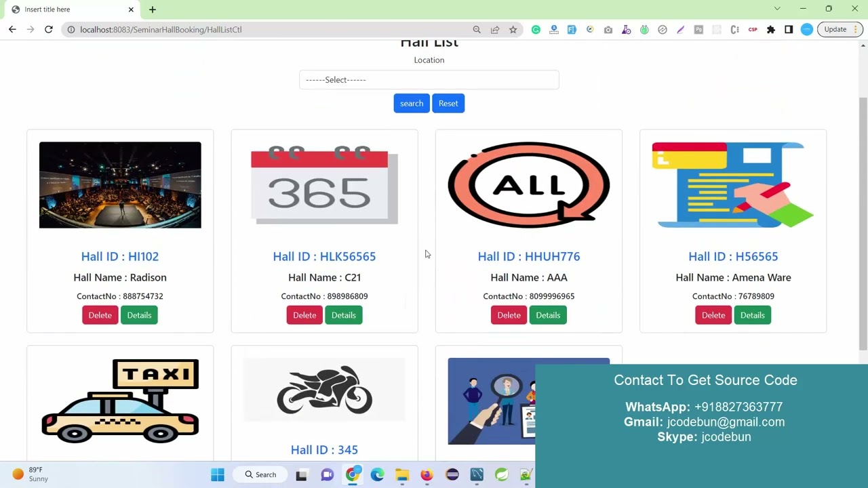Click the Hall ID : 345 heading

[x=324, y=449]
